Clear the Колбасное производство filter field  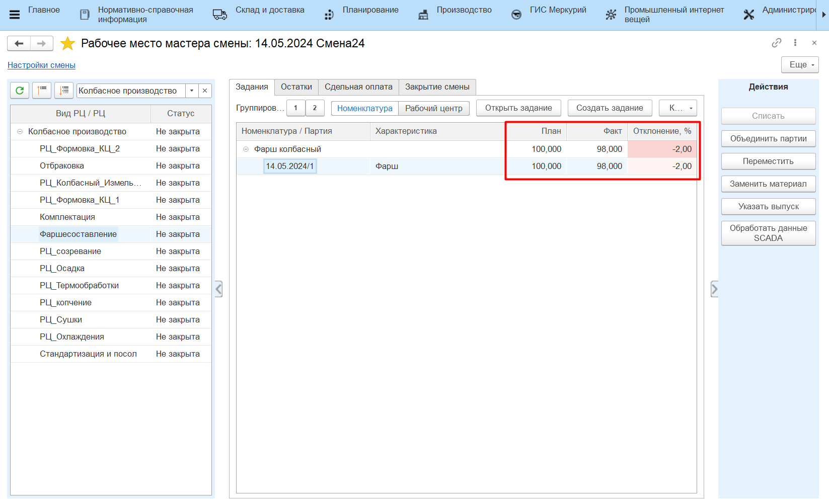(205, 91)
